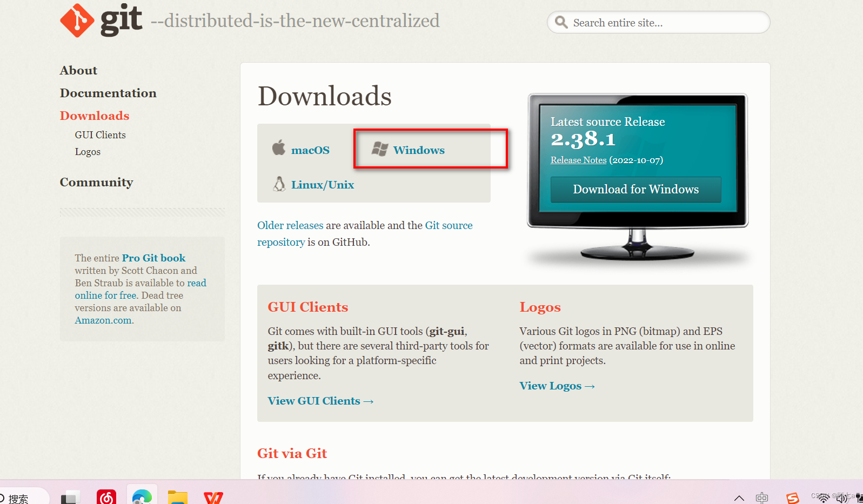Click the Windows taskbar search box
This screenshot has height=504, width=863.
click(24, 497)
